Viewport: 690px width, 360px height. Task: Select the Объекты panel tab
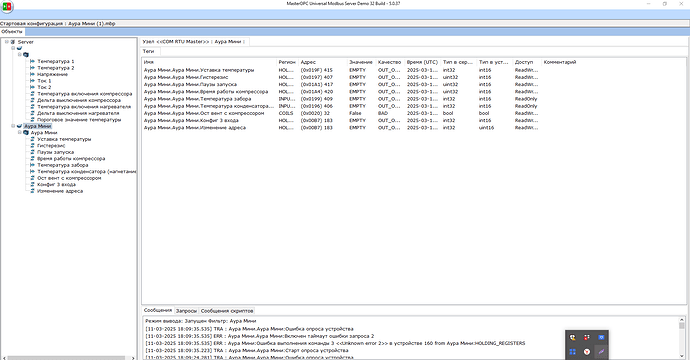point(12,32)
